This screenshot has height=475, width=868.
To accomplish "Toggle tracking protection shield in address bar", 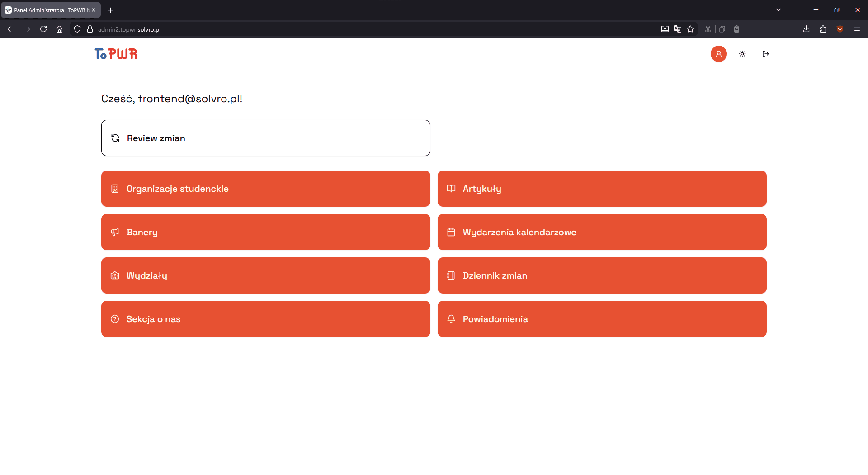I will 77,29.
